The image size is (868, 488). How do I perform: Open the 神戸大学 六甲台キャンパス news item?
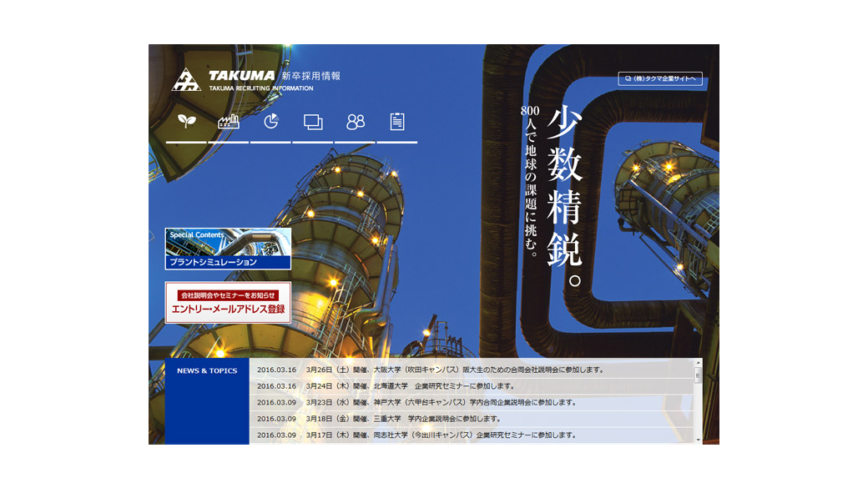pos(441,402)
